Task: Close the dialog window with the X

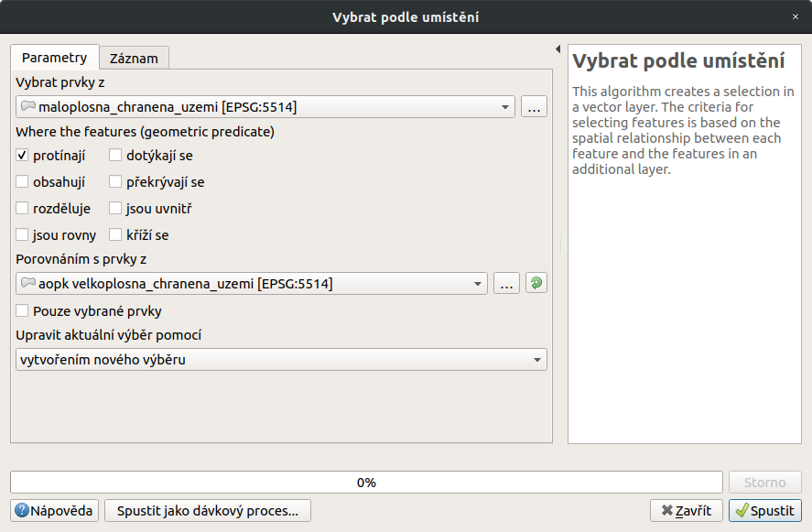Action: [796, 16]
